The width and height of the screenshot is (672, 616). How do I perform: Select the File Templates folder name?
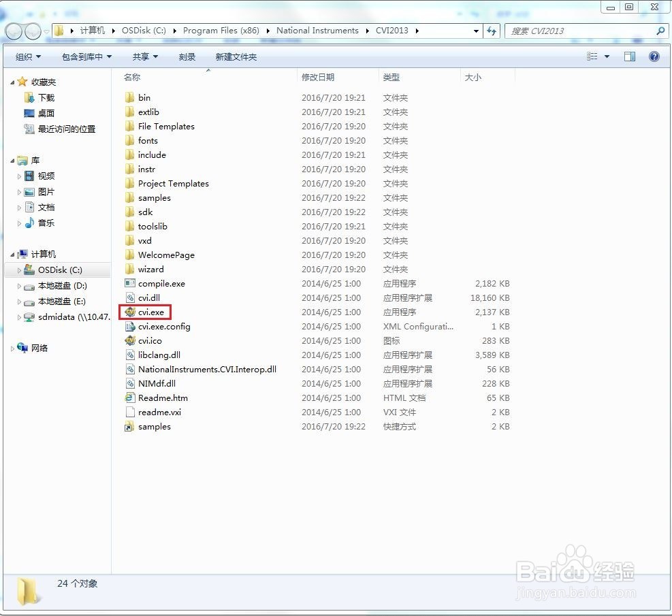coord(166,127)
